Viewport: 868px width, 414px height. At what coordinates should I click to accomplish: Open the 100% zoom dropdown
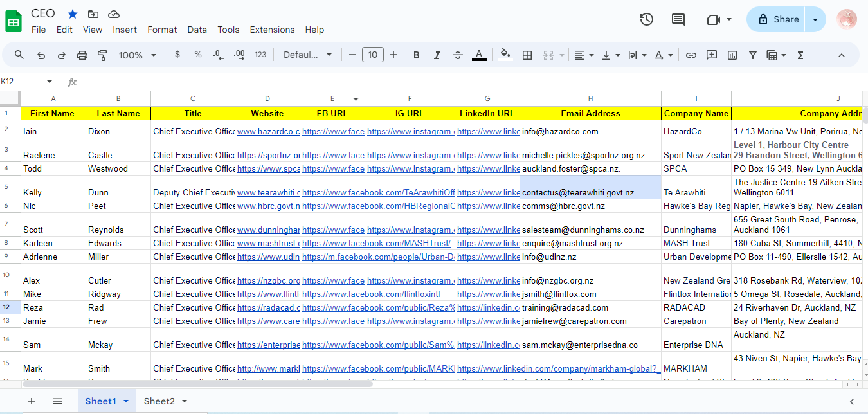[x=137, y=55]
